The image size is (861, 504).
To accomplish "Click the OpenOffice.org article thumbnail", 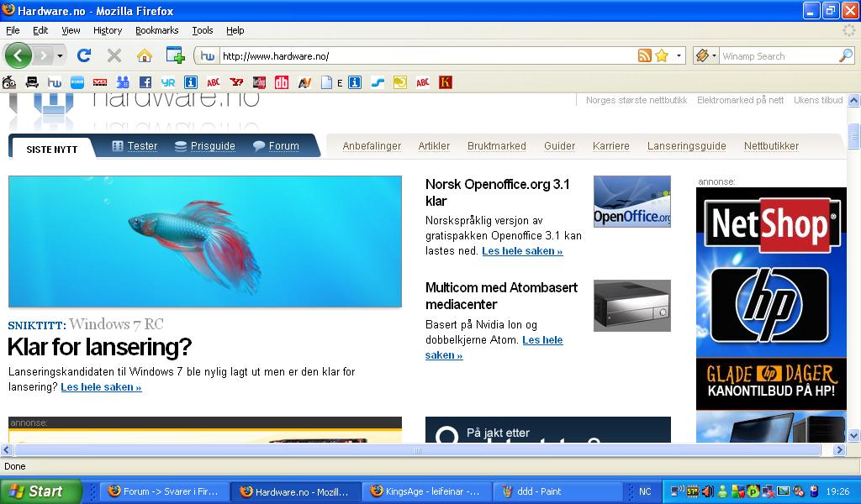I will pyautogui.click(x=632, y=202).
